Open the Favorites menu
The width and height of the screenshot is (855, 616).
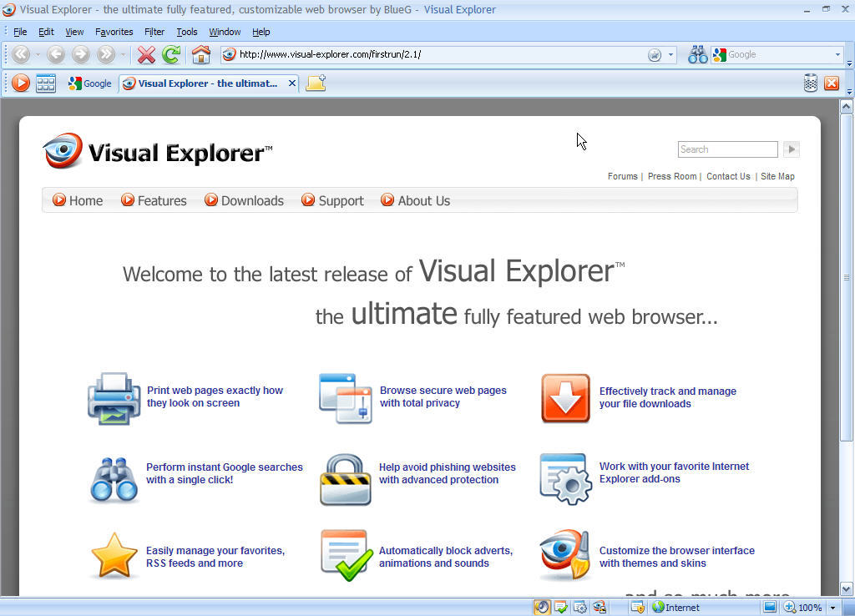coord(114,32)
